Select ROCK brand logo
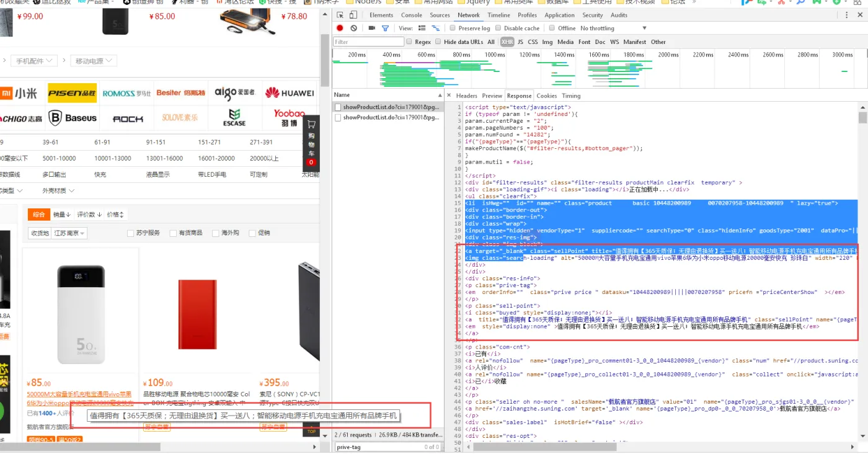This screenshot has height=454, width=868. pos(128,118)
